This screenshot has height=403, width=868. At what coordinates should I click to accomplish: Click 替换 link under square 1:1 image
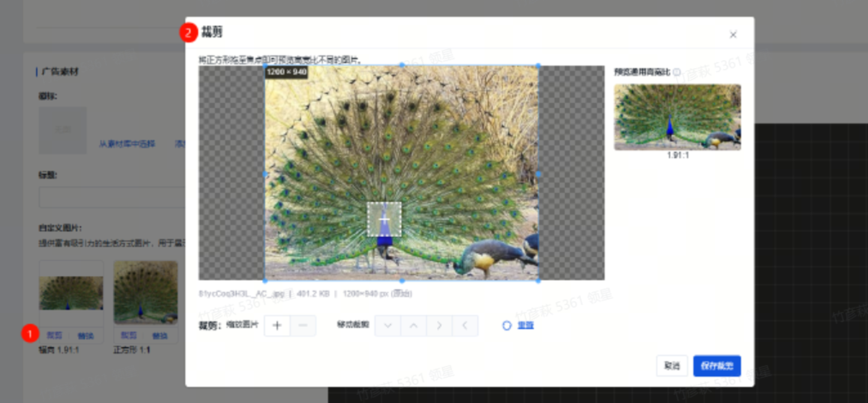tap(160, 336)
